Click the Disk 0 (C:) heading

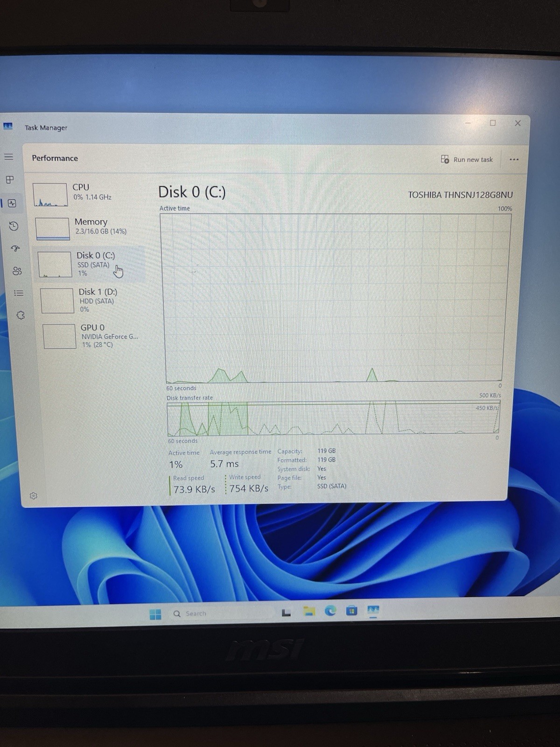pos(192,192)
